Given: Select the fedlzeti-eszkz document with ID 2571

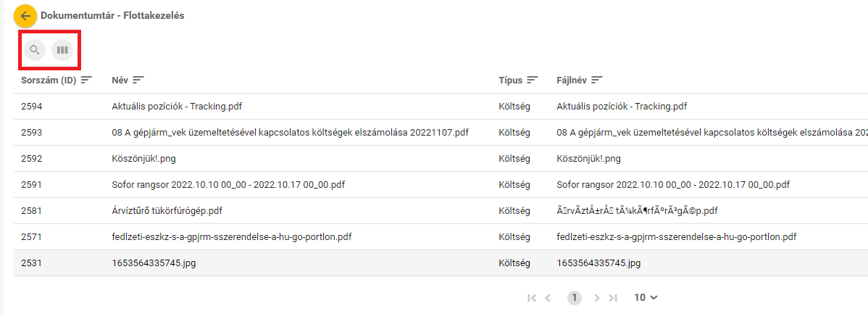Looking at the screenshot, I should pos(232,237).
